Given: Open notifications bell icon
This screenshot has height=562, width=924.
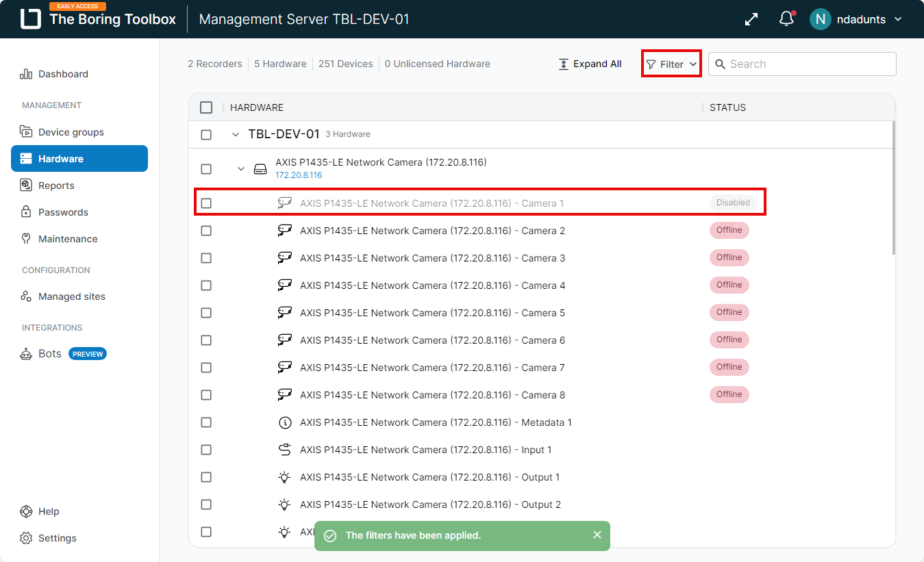Looking at the screenshot, I should (x=787, y=19).
